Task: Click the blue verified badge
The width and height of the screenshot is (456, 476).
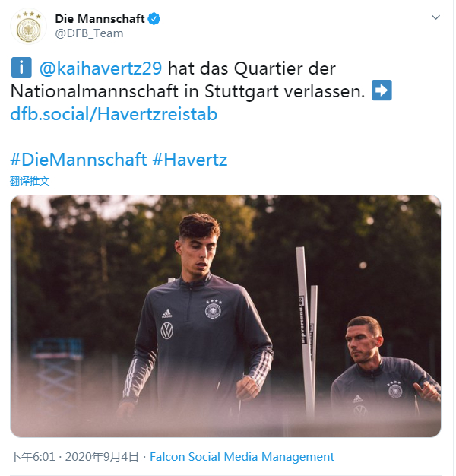Action: (x=154, y=19)
